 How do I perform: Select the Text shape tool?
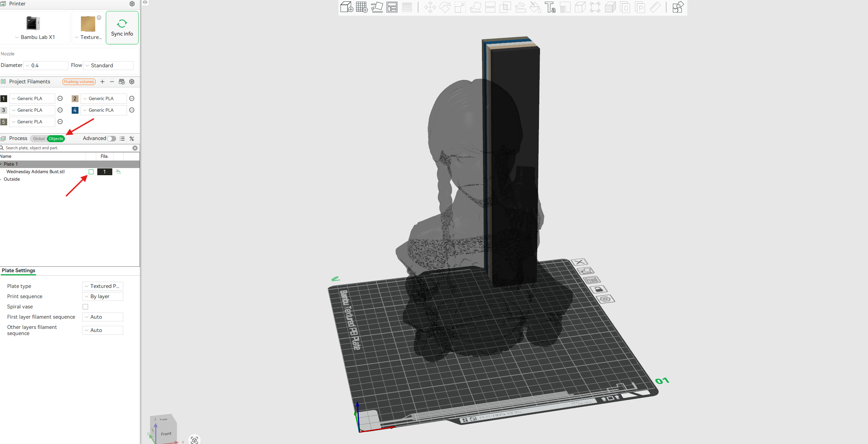550,7
